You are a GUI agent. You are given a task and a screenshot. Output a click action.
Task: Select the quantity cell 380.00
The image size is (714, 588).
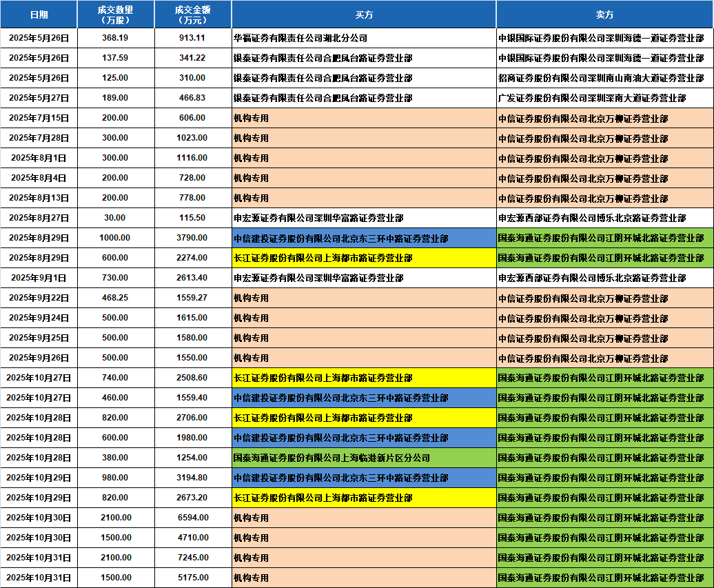tap(116, 458)
